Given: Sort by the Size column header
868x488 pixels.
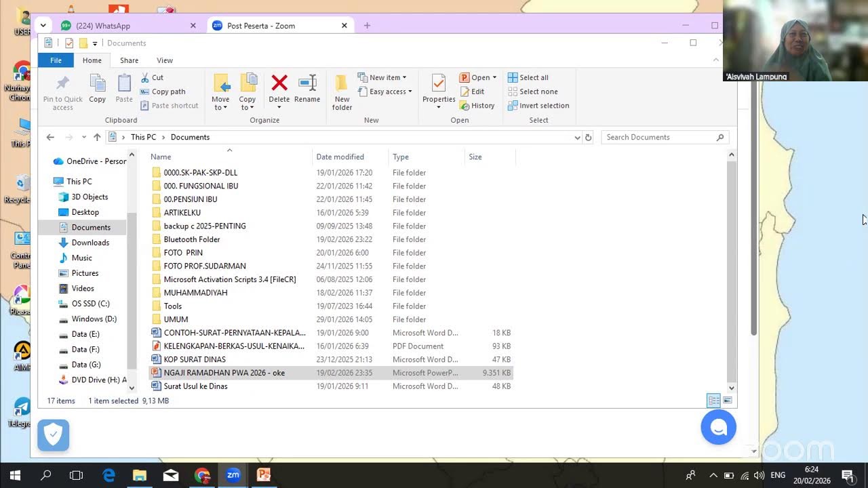Looking at the screenshot, I should pyautogui.click(x=490, y=157).
